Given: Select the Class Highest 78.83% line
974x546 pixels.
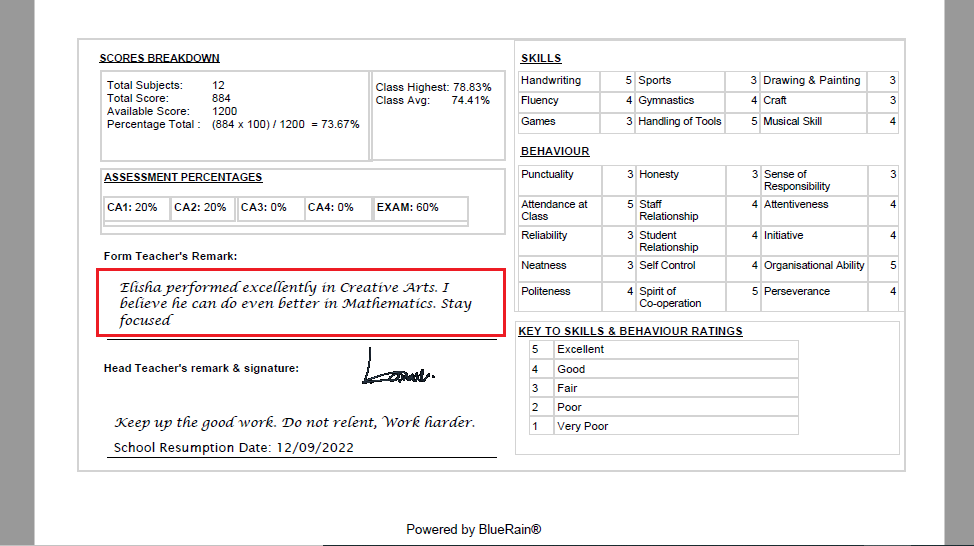Looking at the screenshot, I should [433, 87].
